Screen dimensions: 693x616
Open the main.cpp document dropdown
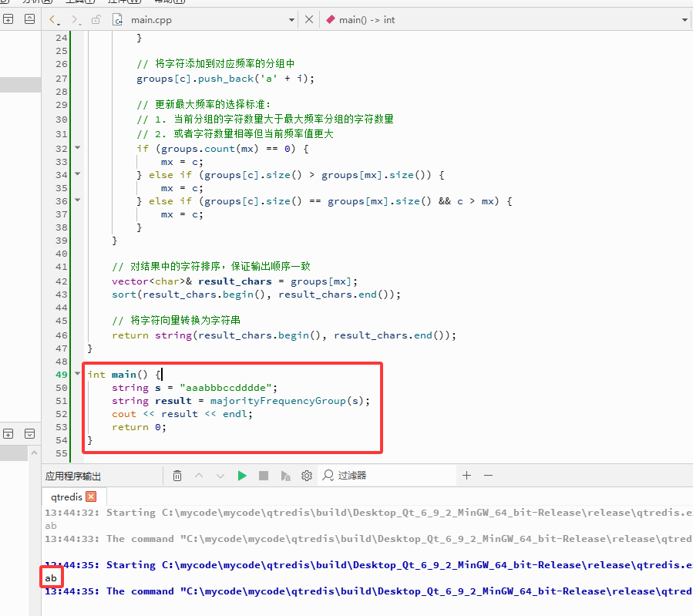(291, 20)
